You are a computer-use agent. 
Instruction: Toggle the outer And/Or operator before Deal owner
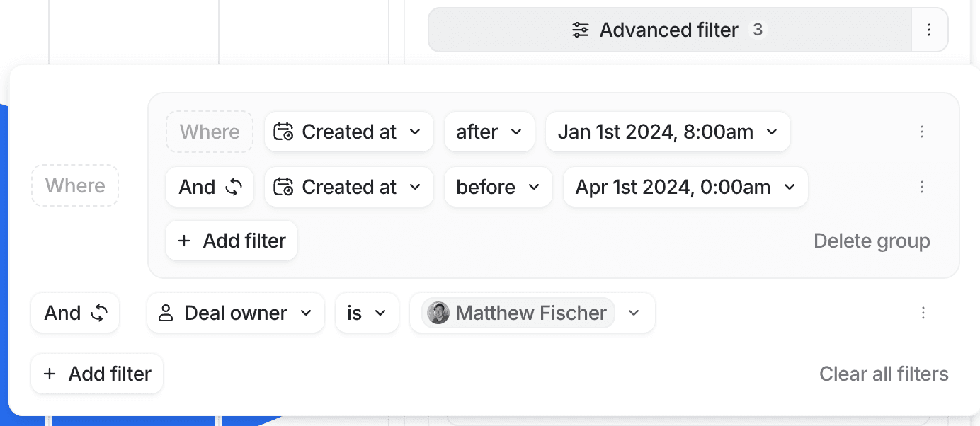(75, 313)
